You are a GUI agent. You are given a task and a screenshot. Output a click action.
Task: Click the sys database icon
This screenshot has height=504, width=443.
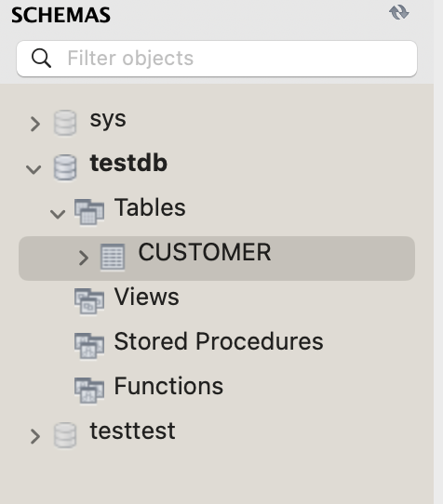[x=65, y=123]
